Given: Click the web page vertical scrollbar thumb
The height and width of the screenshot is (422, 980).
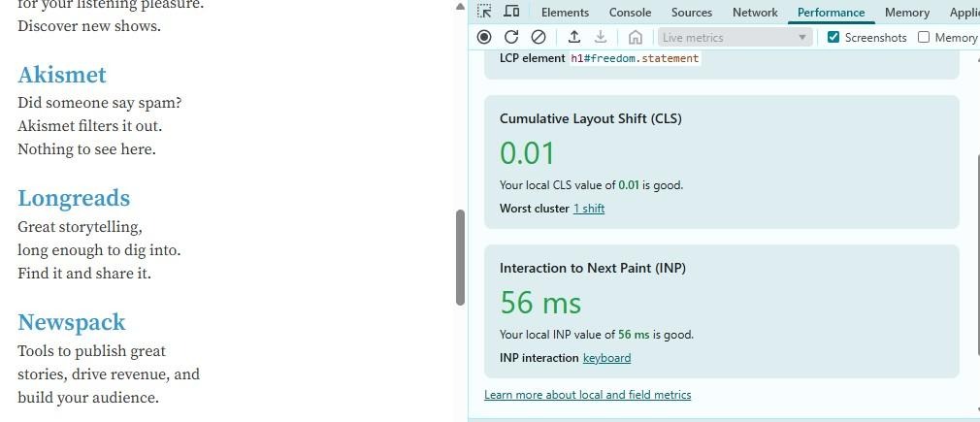Looking at the screenshot, I should coord(461,257).
